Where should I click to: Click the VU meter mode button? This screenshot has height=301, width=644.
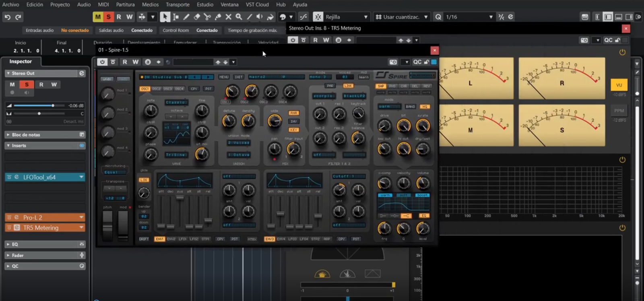pos(619,85)
